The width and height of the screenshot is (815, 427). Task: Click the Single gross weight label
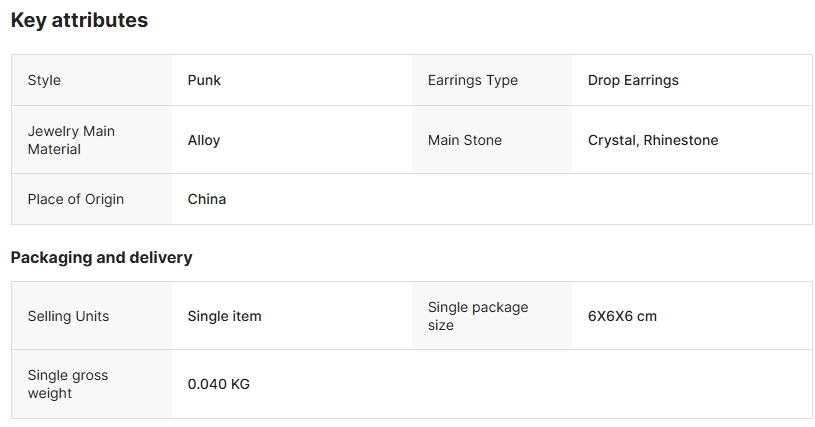pyautogui.click(x=68, y=384)
